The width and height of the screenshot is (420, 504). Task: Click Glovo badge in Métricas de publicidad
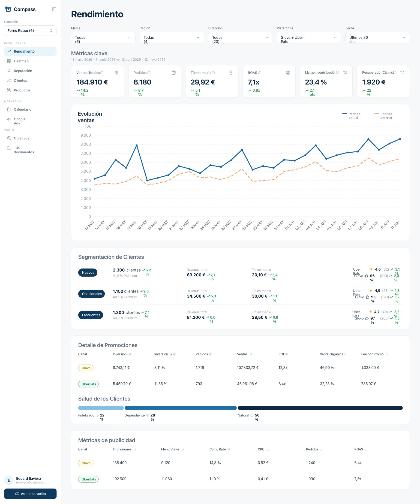86,463
